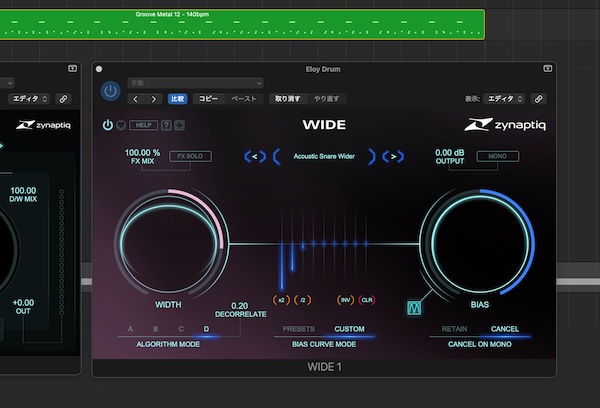This screenshot has height=408, width=600.
Task: Click the cyan waveform icon near the BIAS knob
Action: (414, 307)
